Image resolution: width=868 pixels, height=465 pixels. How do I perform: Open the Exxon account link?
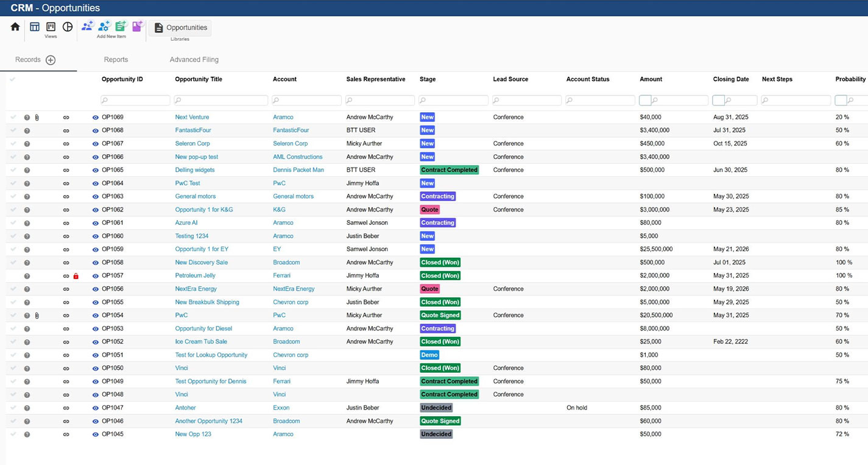coord(281,408)
